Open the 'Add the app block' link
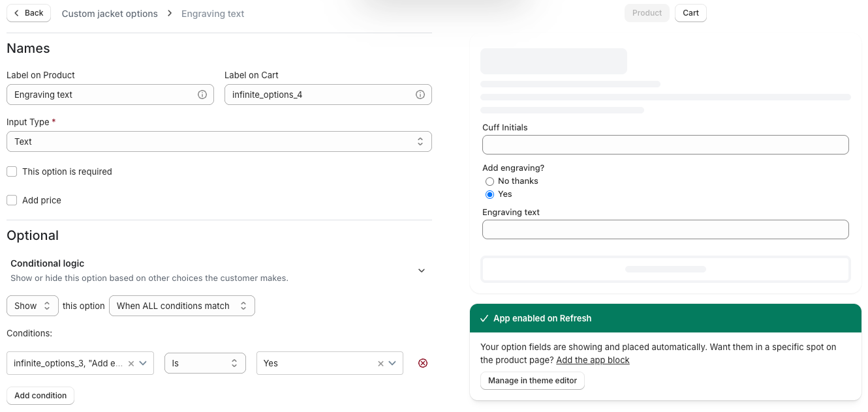 tap(593, 360)
